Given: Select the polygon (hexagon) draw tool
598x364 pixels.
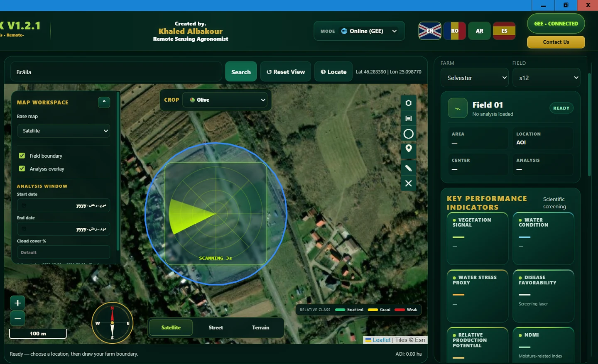Looking at the screenshot, I should [409, 103].
